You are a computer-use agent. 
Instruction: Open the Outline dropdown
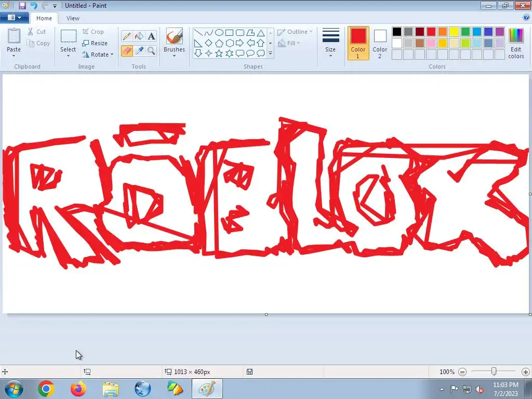click(295, 32)
